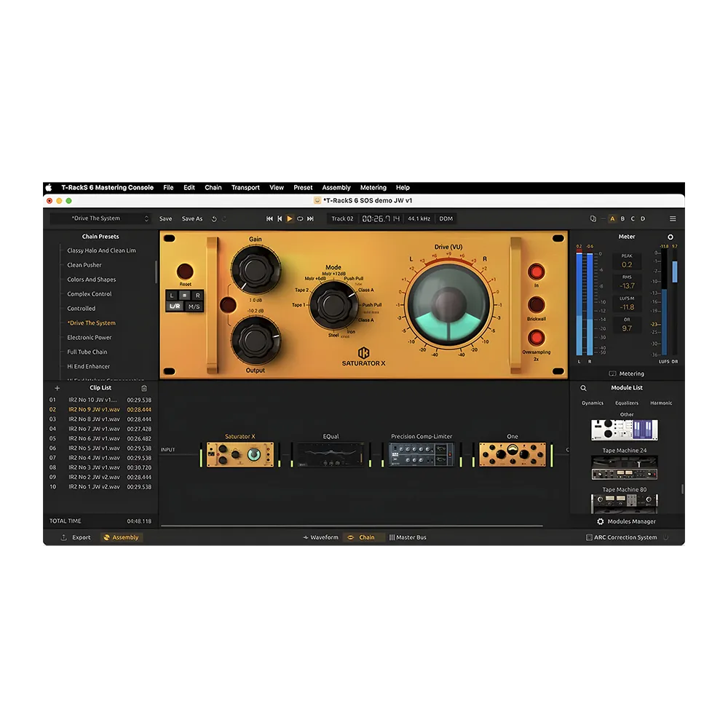
Task: Switch processing to L/R mode
Action: click(x=175, y=306)
